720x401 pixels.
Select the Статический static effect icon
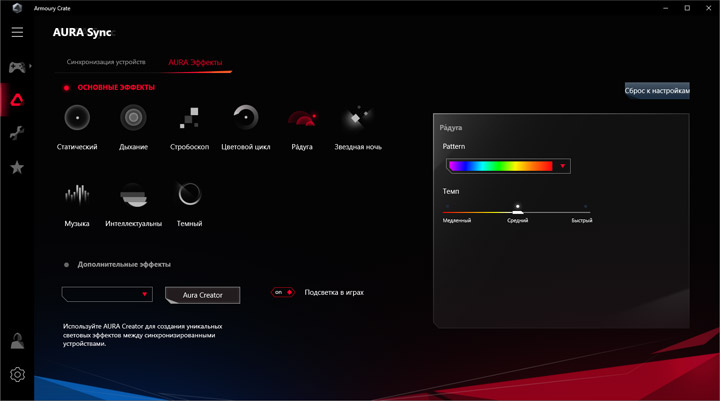pos(77,118)
